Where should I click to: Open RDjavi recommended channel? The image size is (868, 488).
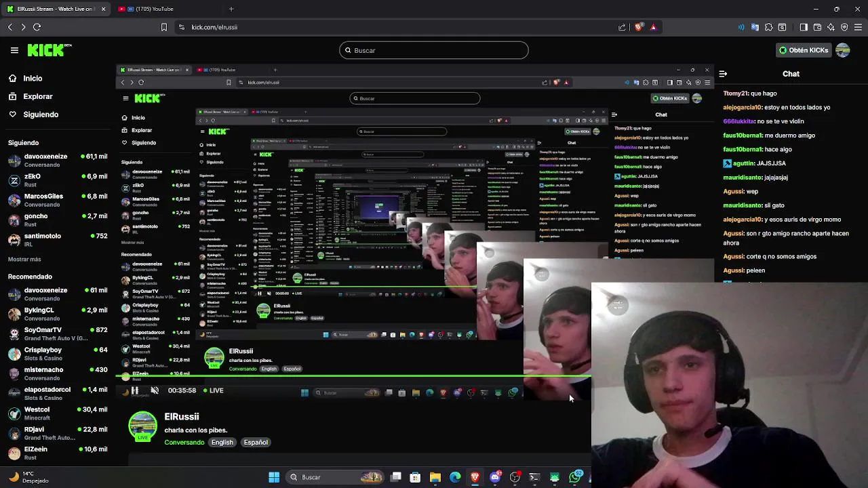57,433
